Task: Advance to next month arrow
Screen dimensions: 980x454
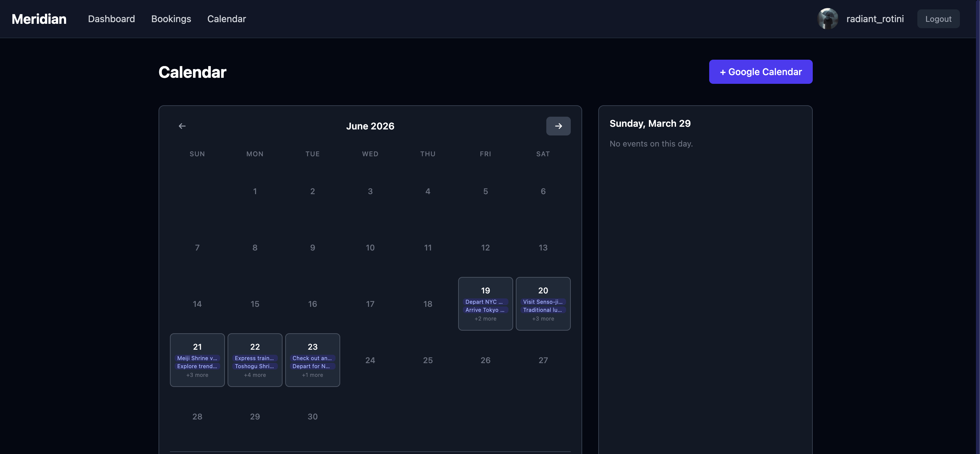Action: [558, 126]
